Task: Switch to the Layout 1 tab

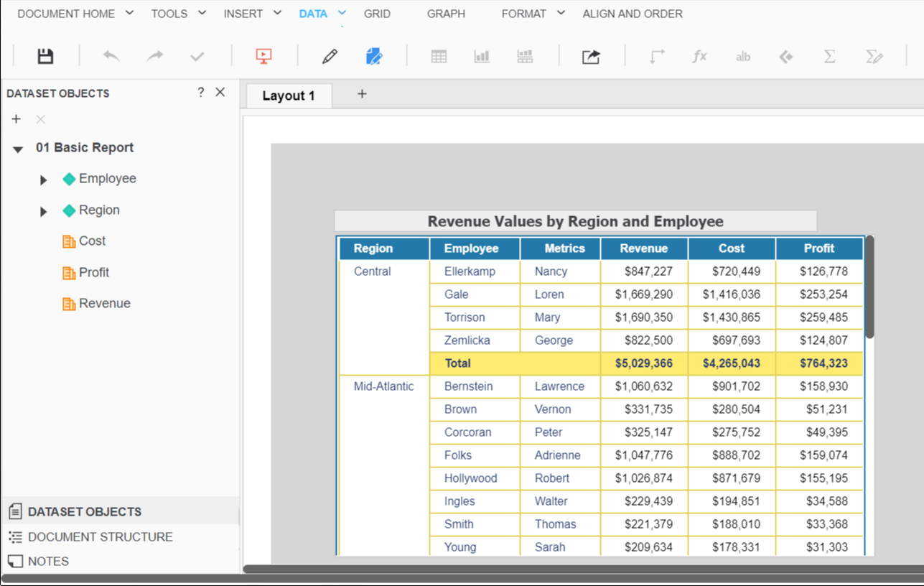Action: coord(289,96)
